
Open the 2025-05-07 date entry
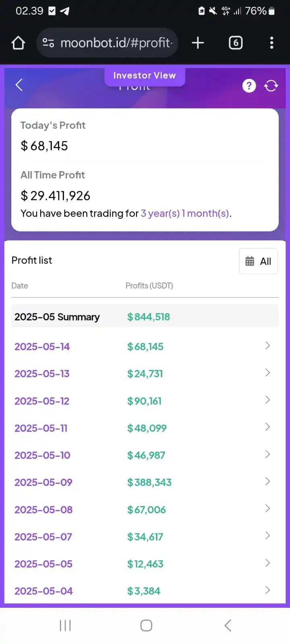click(43, 537)
